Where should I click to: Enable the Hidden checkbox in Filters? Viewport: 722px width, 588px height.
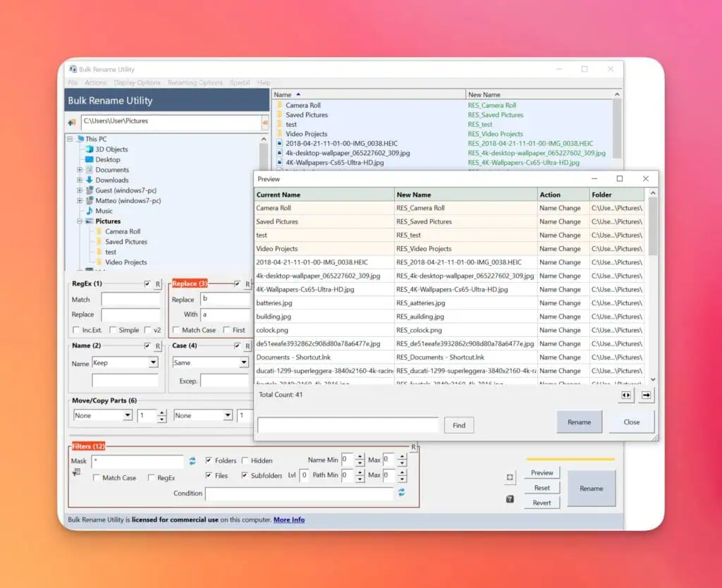coord(245,460)
